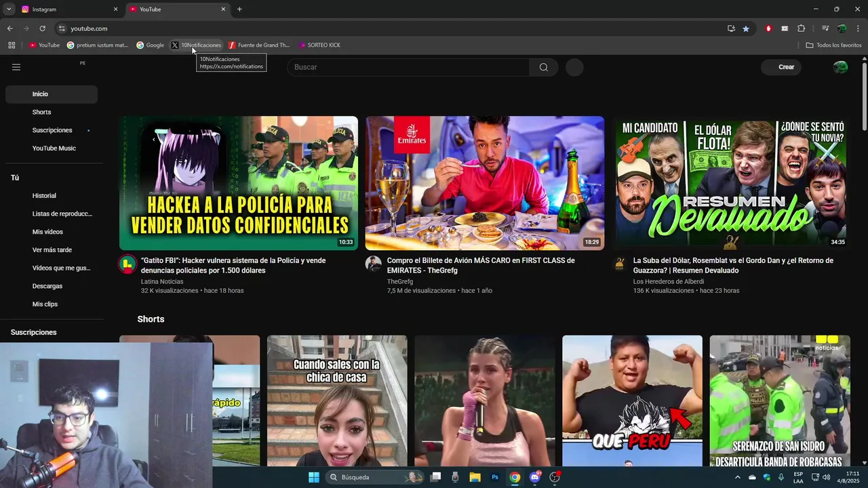Click the Crear button
Viewport: 868px width, 488px height.
tap(781, 67)
